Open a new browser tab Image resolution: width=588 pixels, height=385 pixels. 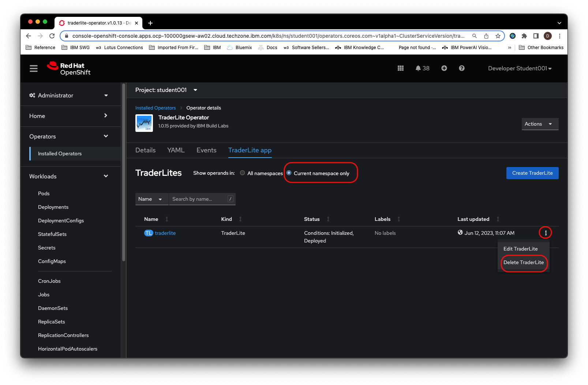point(150,23)
